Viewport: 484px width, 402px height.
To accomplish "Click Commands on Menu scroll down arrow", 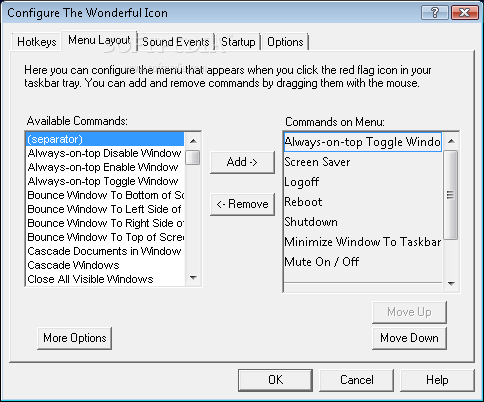I will point(451,284).
